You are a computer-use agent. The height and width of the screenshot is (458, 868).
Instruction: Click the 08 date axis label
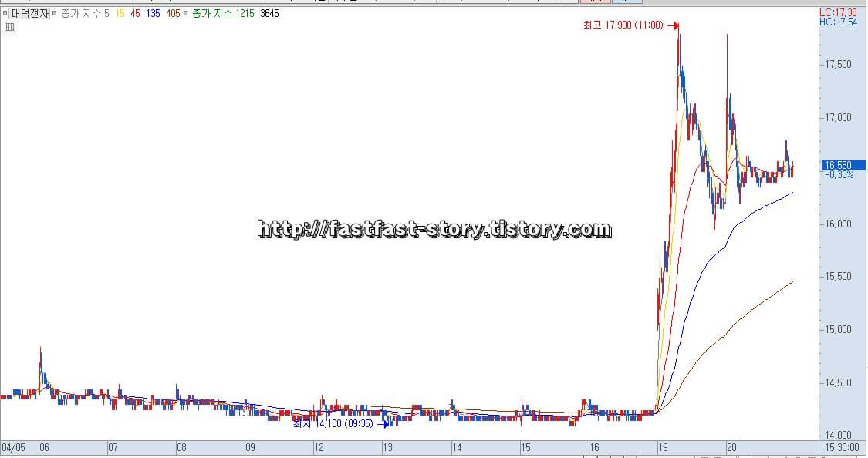(x=181, y=447)
